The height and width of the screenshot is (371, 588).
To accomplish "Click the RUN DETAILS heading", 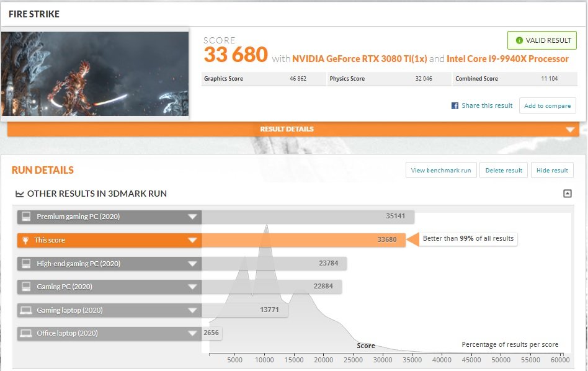I will (43, 171).
